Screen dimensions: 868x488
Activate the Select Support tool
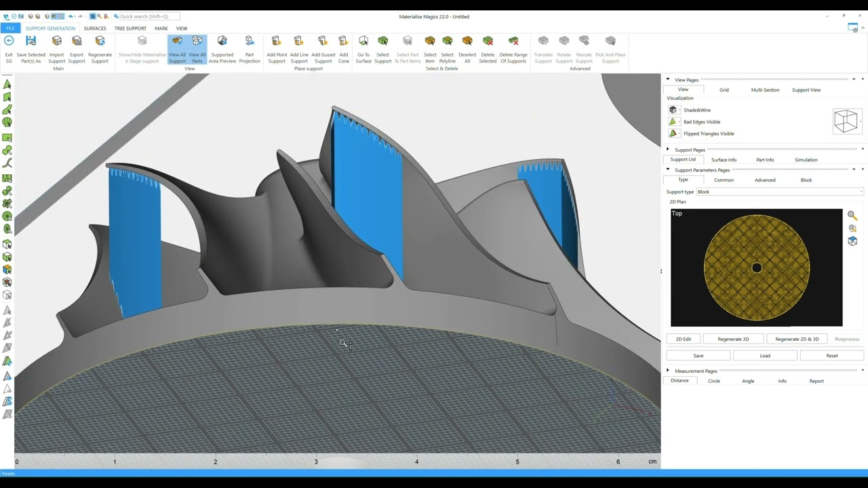point(383,50)
